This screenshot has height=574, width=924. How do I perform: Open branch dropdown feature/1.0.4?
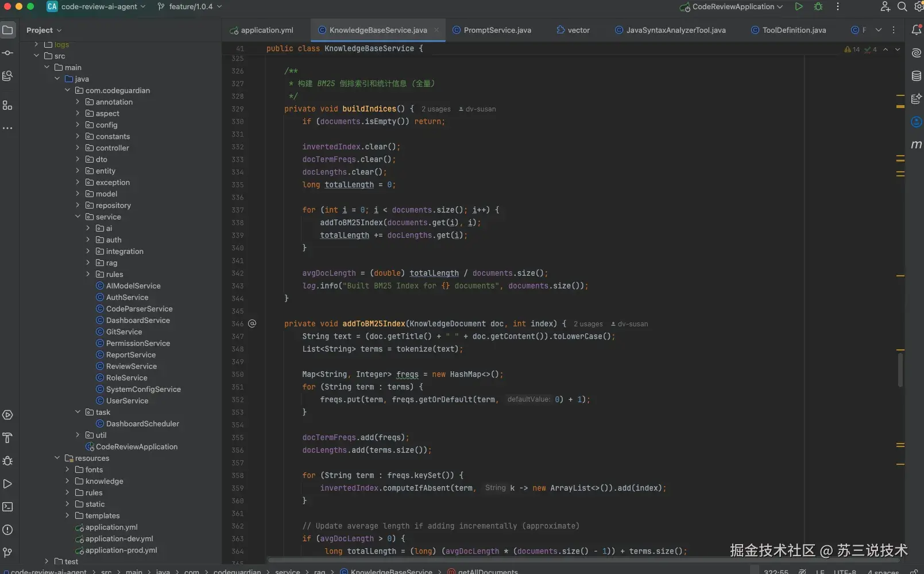click(190, 6)
